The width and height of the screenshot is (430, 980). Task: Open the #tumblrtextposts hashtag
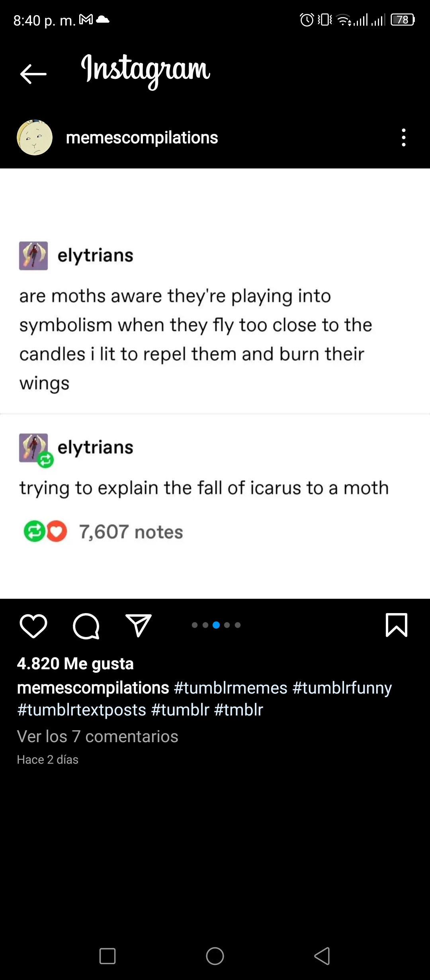coord(82,710)
